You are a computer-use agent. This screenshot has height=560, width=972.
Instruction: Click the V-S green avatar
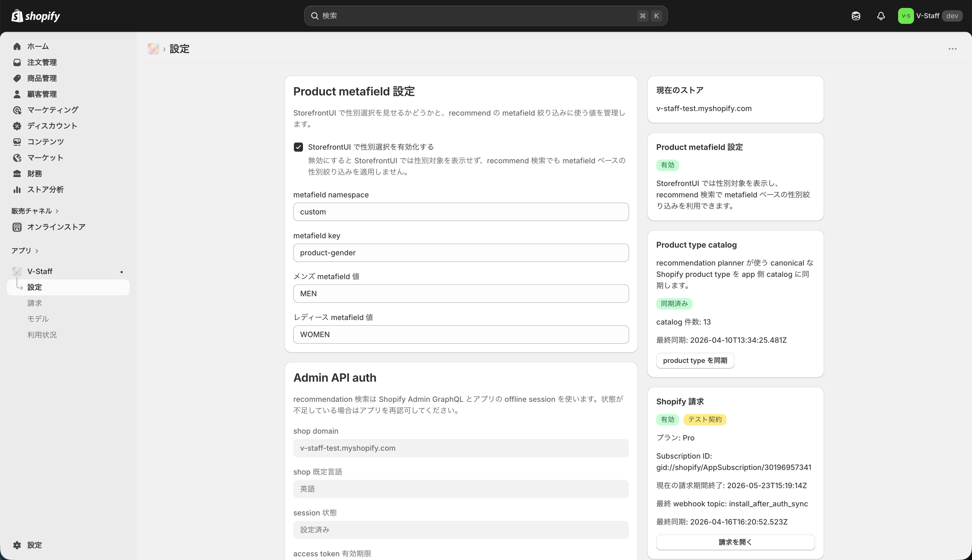coord(905,16)
